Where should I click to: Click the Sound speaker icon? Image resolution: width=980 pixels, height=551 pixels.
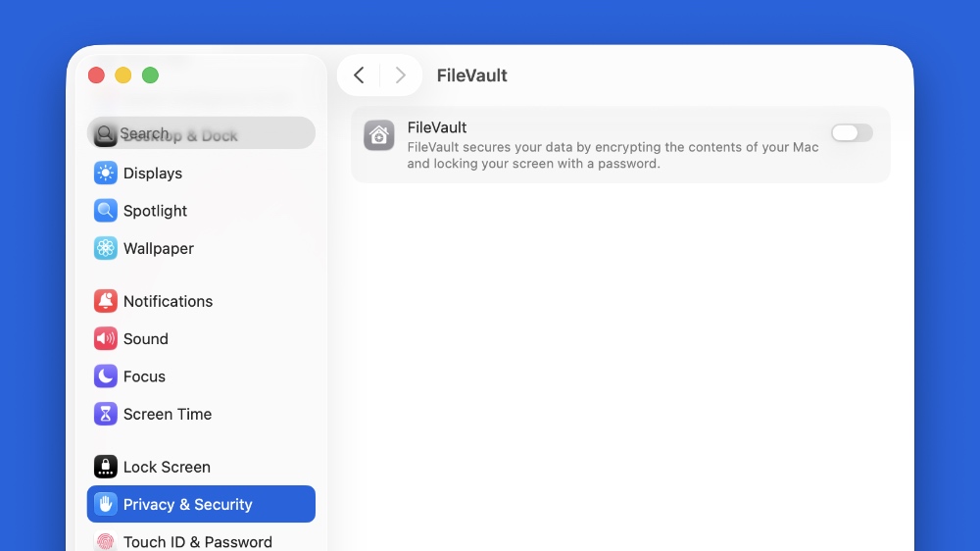[105, 339]
